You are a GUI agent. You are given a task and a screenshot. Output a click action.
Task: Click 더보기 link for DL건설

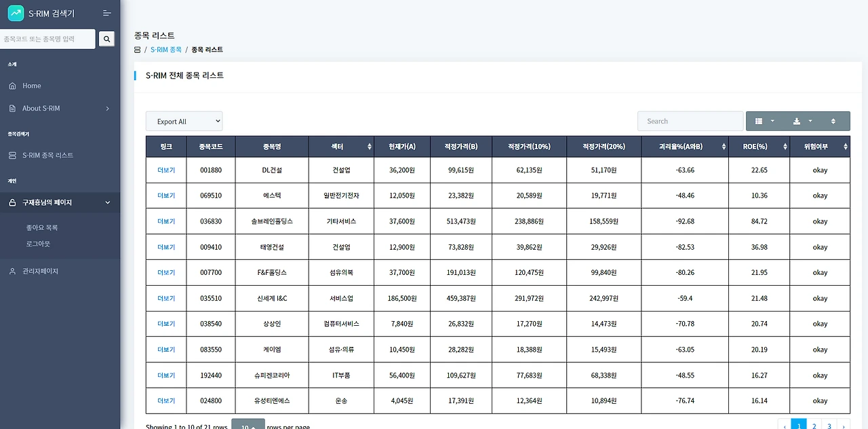tap(166, 170)
